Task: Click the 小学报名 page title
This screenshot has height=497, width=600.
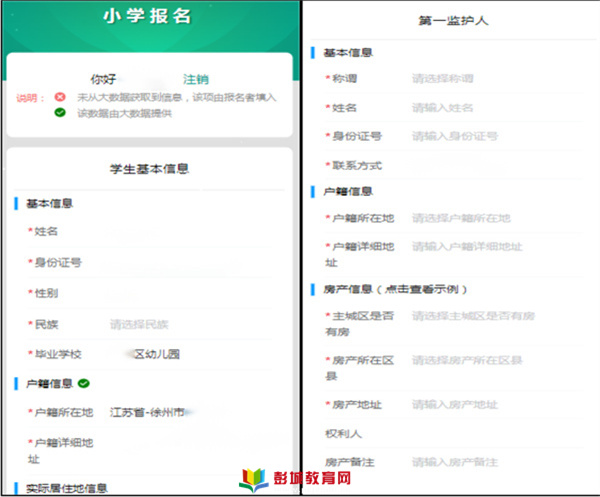Action: 148,16
